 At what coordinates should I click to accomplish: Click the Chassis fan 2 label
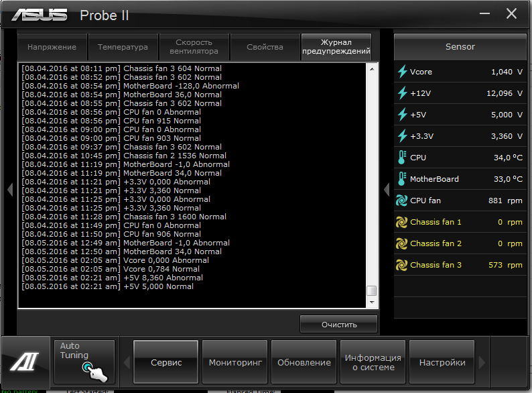[x=436, y=243]
